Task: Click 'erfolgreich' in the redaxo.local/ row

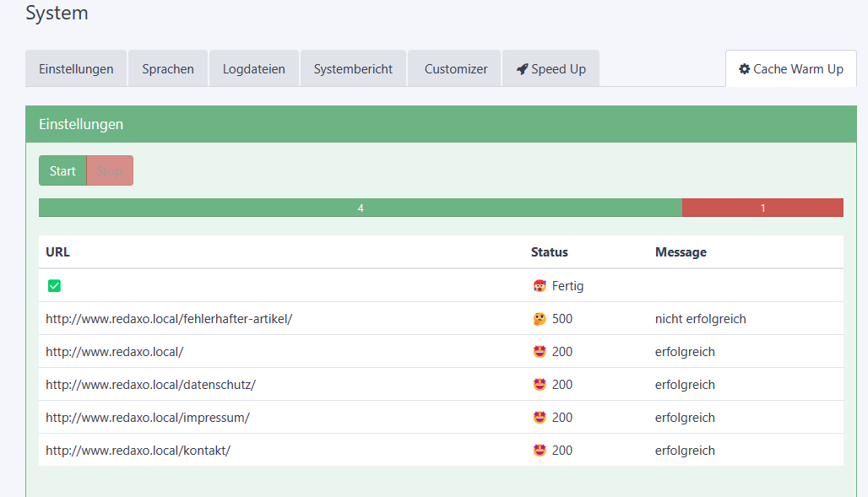Action: 685,351
